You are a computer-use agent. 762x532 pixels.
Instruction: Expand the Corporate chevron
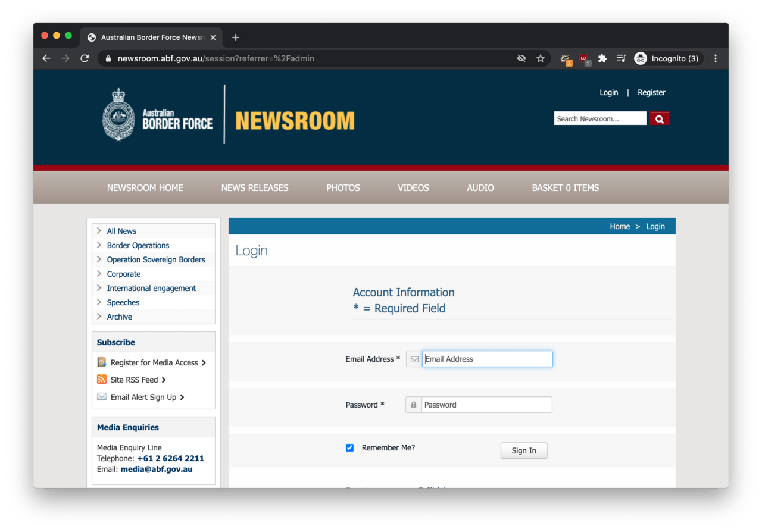pos(99,274)
